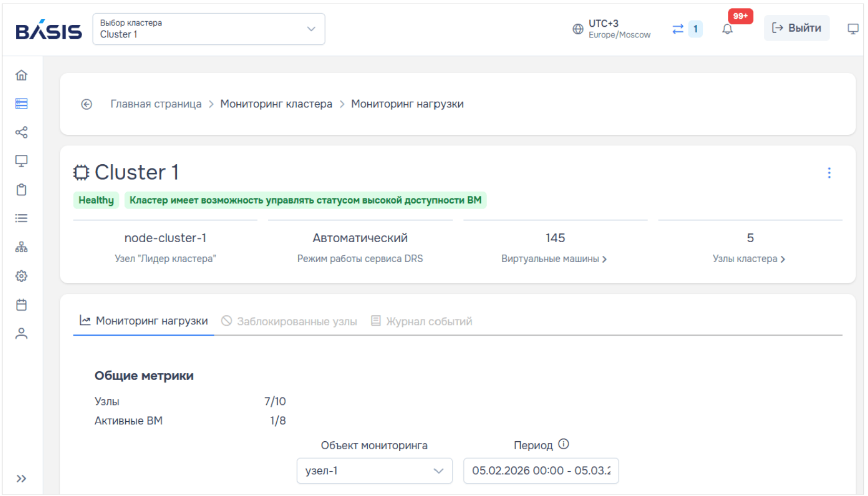Open the cluster selection dropdown

pyautogui.click(x=209, y=29)
